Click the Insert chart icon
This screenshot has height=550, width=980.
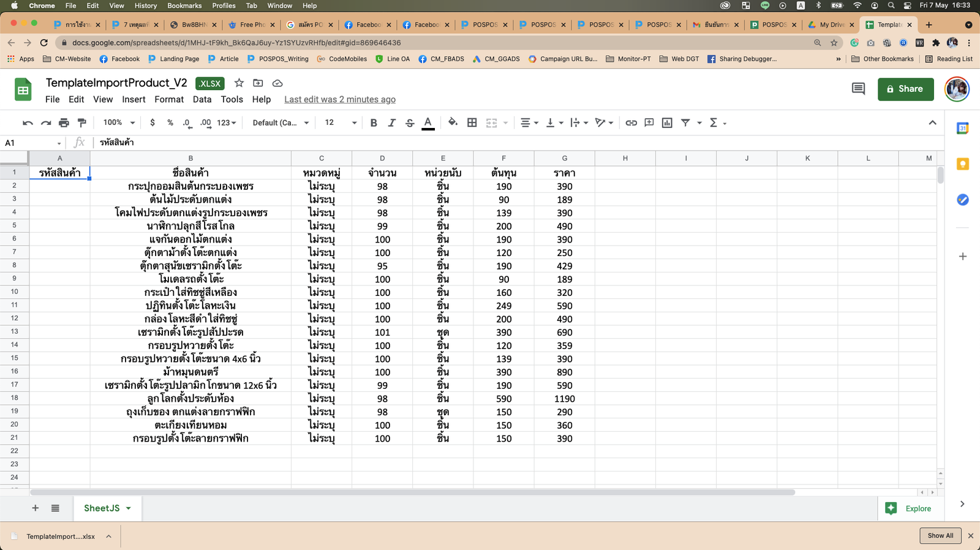[x=667, y=123]
